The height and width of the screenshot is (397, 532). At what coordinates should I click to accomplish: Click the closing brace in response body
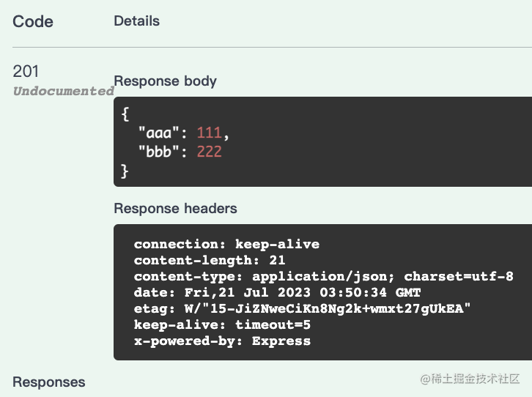(125, 171)
